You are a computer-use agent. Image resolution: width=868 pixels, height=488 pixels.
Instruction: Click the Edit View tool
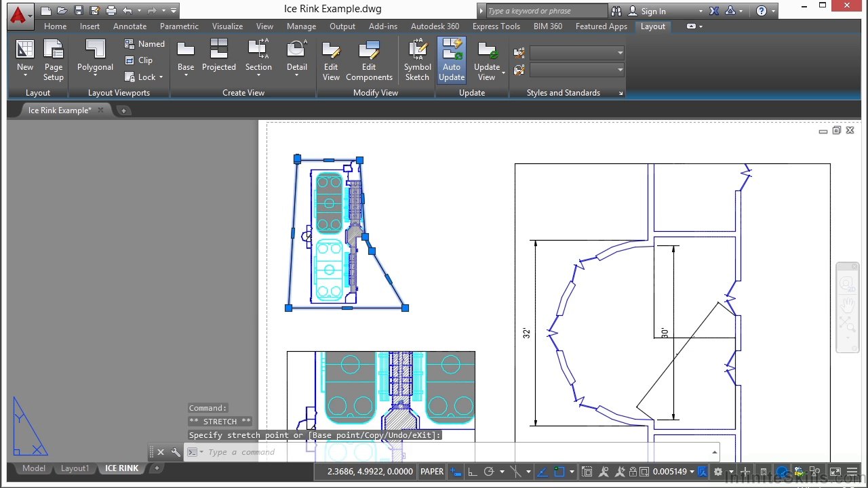click(x=331, y=60)
